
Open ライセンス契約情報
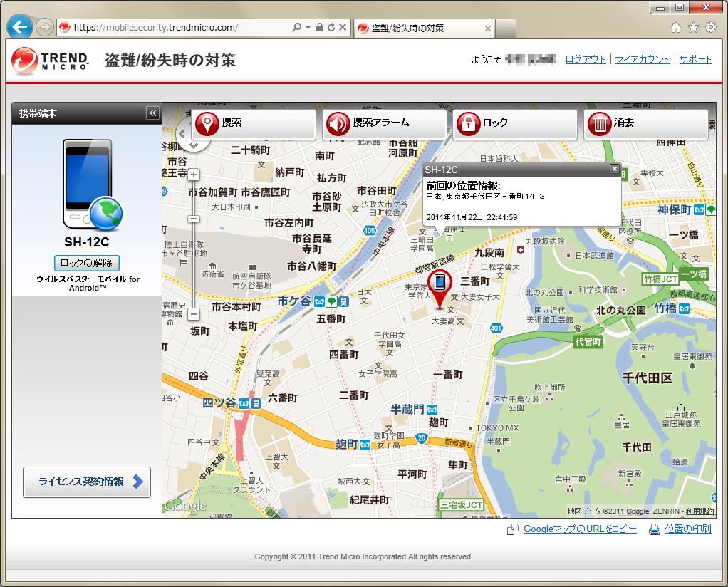[86, 482]
